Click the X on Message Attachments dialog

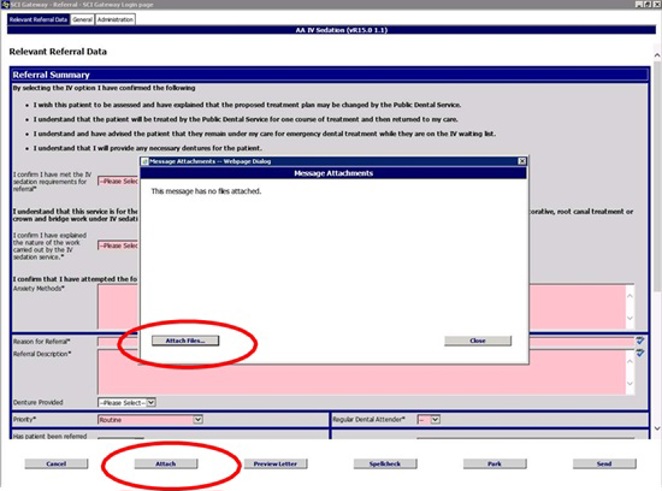click(x=522, y=161)
